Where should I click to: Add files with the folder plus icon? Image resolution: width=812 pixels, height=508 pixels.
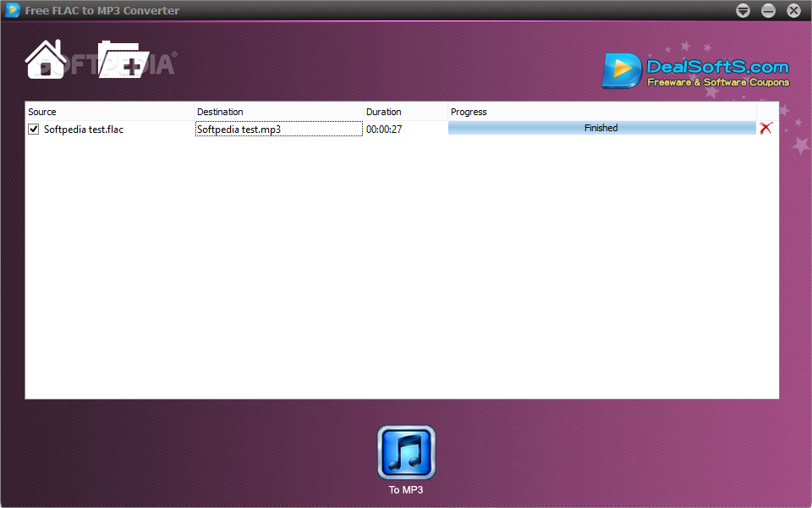point(123,59)
